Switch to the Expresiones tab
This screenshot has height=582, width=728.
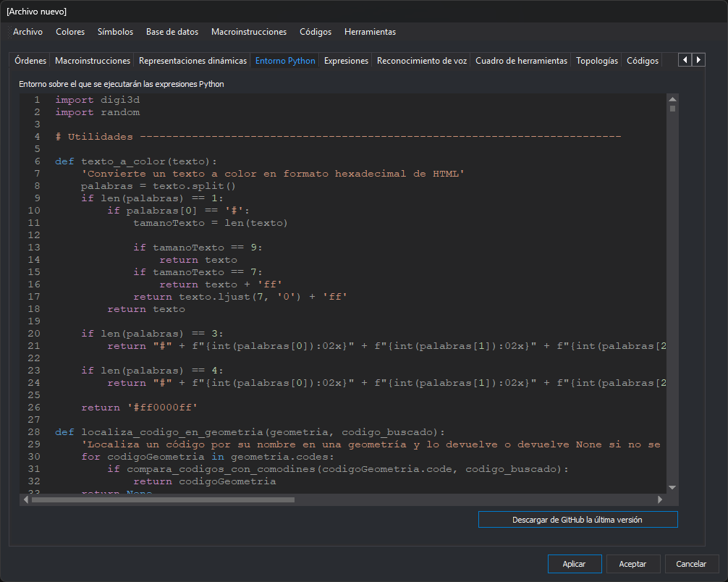tap(346, 60)
